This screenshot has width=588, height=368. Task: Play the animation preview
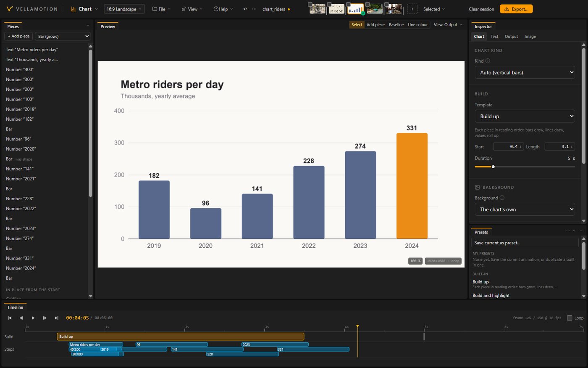(x=33, y=318)
